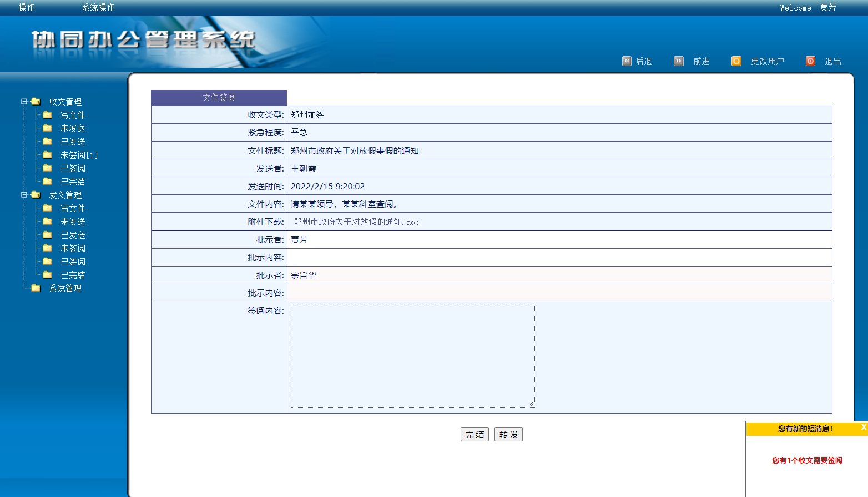The height and width of the screenshot is (497, 868).
Task: Select 更改用户 to switch user
Action: (768, 61)
